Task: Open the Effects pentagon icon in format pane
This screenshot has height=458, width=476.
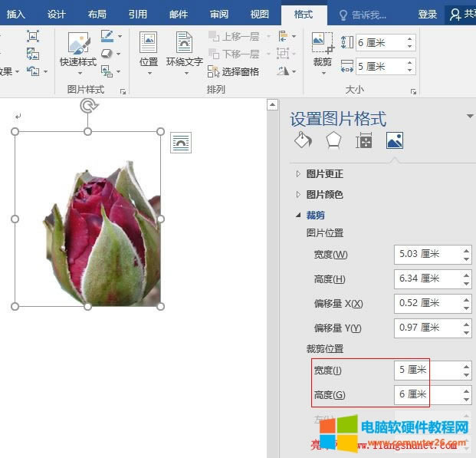Action: (333, 140)
